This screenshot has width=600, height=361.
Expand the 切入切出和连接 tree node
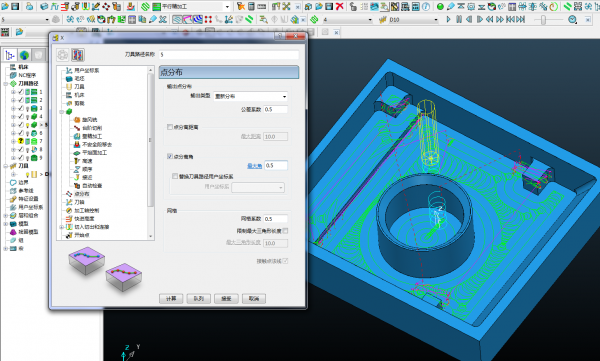[x=62, y=227]
